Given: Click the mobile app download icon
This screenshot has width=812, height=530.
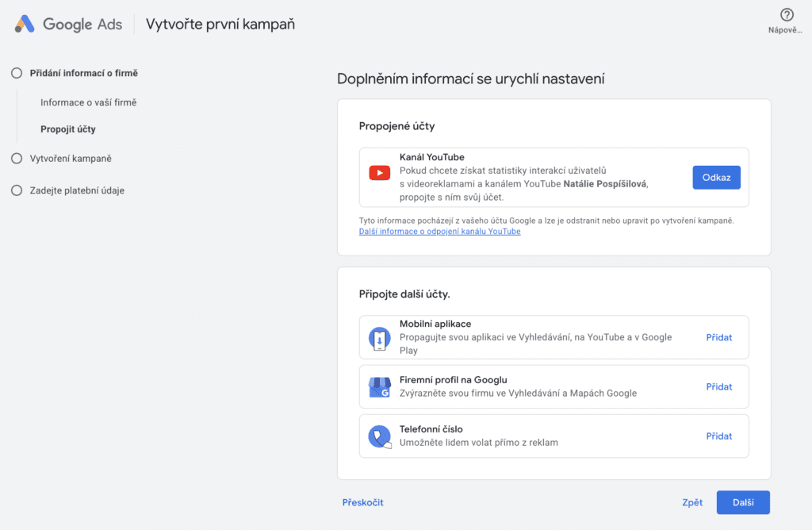Looking at the screenshot, I should tap(379, 339).
